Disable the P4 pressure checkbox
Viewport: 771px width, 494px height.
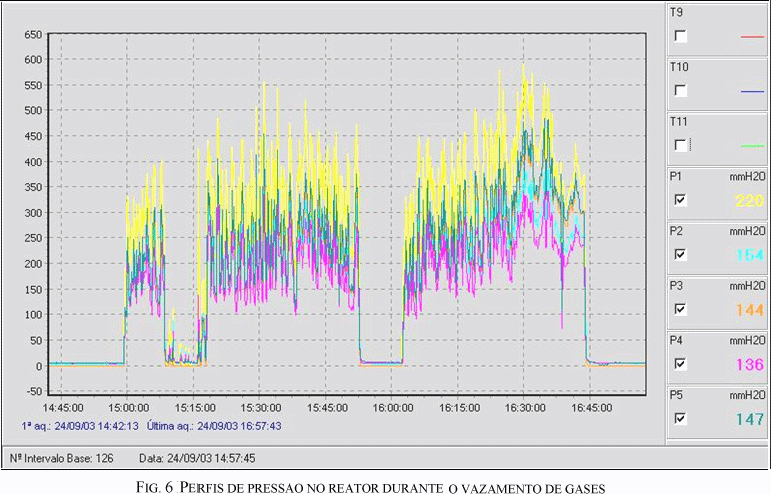click(x=681, y=364)
